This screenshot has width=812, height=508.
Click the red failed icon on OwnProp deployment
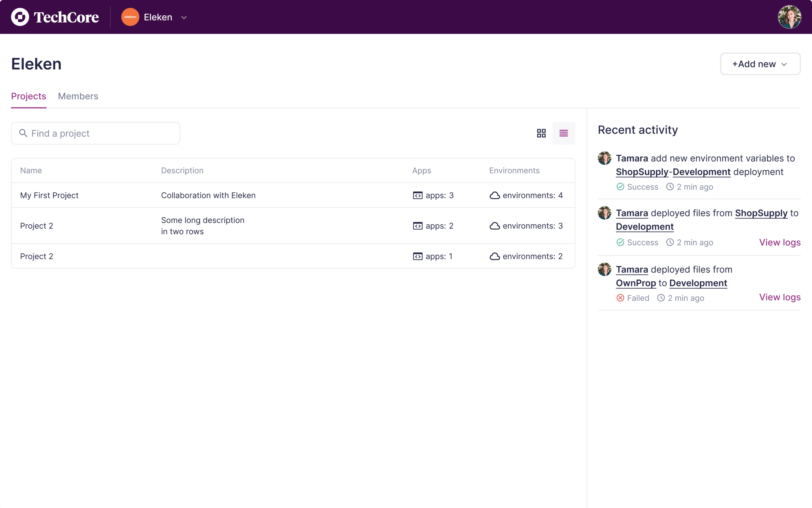pyautogui.click(x=620, y=298)
